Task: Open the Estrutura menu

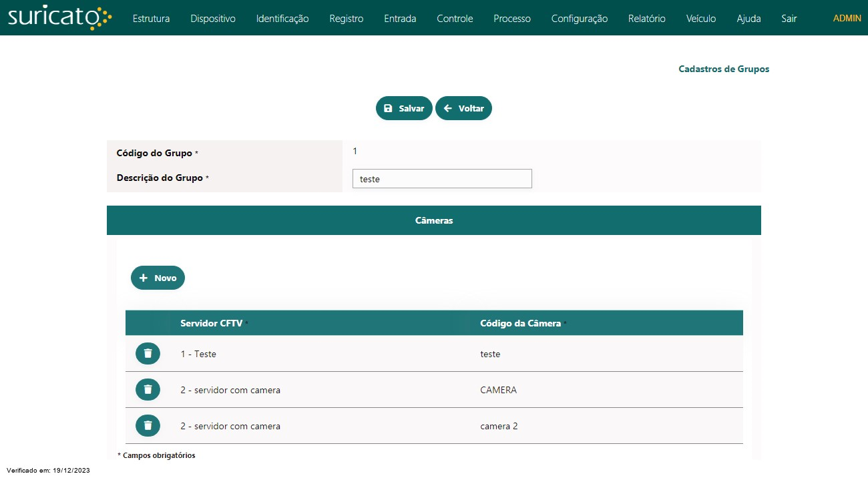Action: [151, 19]
